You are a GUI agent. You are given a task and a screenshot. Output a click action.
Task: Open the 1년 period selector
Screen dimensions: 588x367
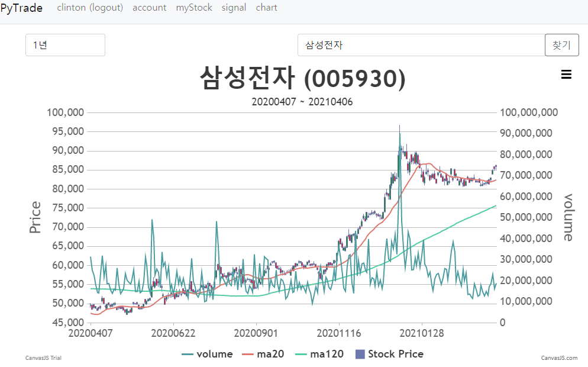65,45
